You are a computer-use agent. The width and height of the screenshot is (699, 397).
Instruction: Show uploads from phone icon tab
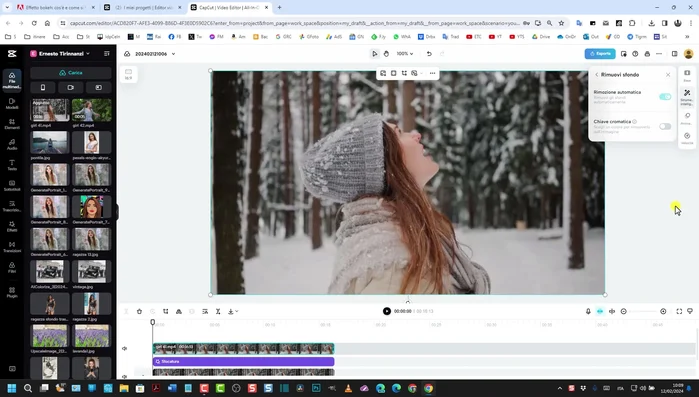click(43, 87)
